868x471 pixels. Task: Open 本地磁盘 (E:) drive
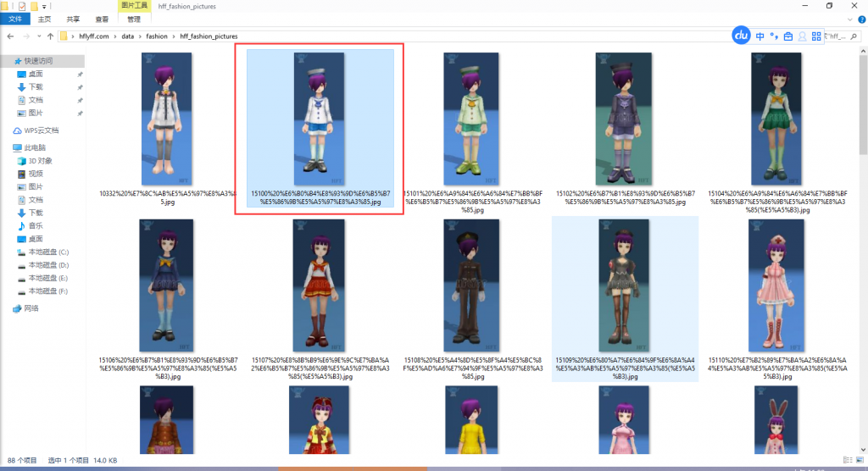[48, 278]
